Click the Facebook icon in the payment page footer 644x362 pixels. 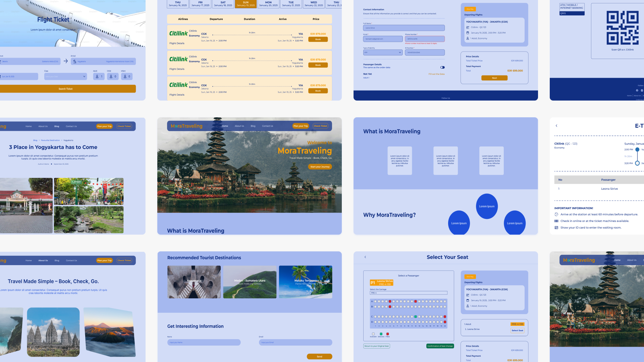637,90
